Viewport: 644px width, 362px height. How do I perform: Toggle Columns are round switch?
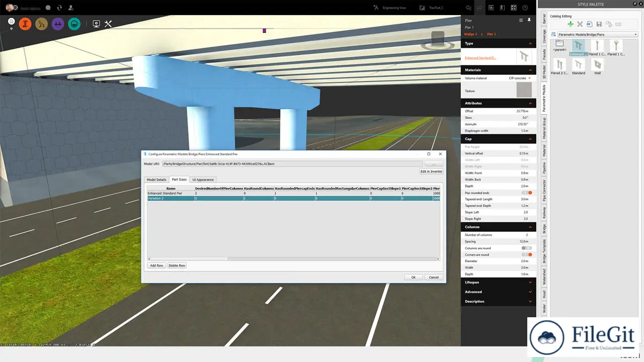tap(527, 248)
